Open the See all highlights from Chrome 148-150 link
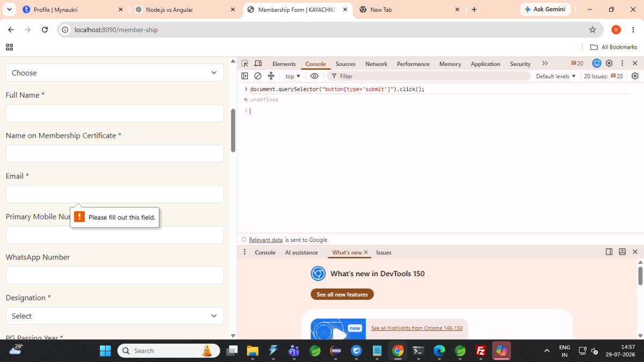 tap(417, 328)
